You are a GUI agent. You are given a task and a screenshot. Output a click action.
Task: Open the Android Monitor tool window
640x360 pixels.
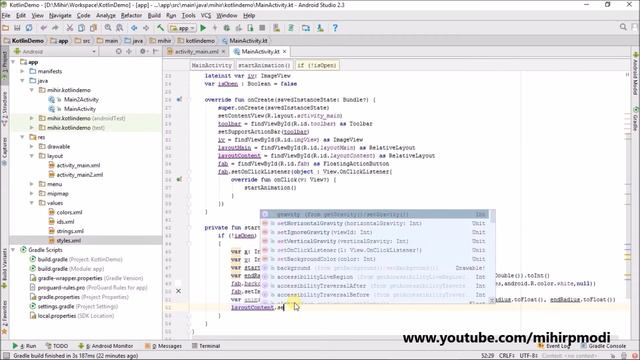105,346
